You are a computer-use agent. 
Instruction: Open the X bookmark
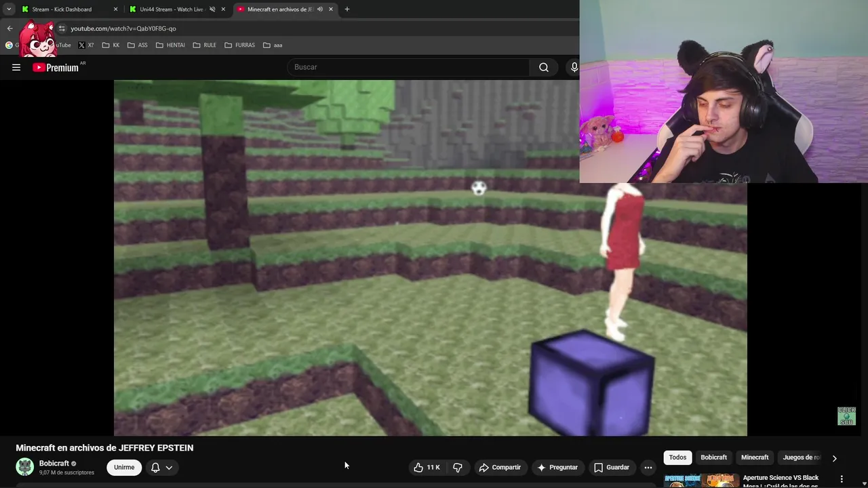click(86, 45)
